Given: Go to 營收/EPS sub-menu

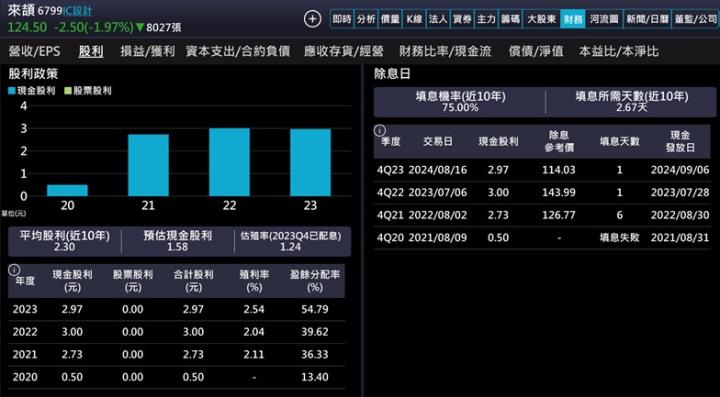Looking at the screenshot, I should (x=34, y=51).
